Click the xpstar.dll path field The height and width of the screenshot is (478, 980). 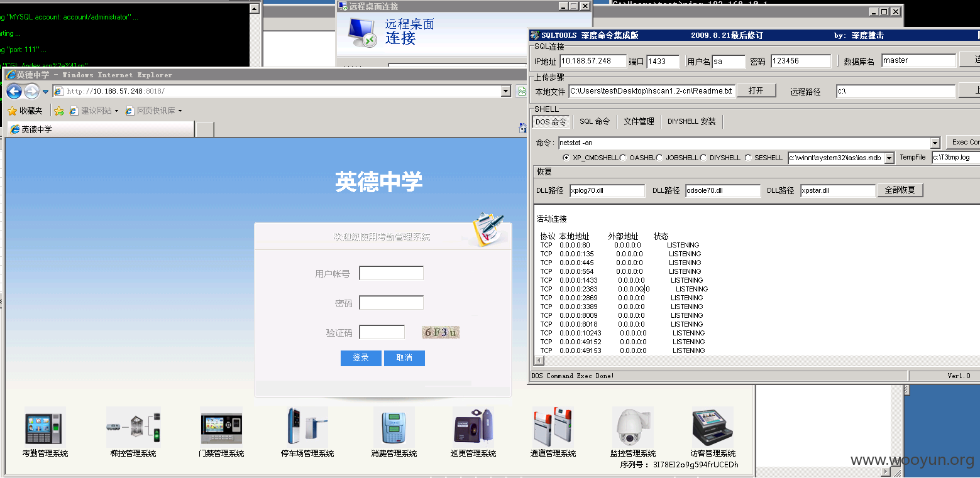click(x=838, y=190)
